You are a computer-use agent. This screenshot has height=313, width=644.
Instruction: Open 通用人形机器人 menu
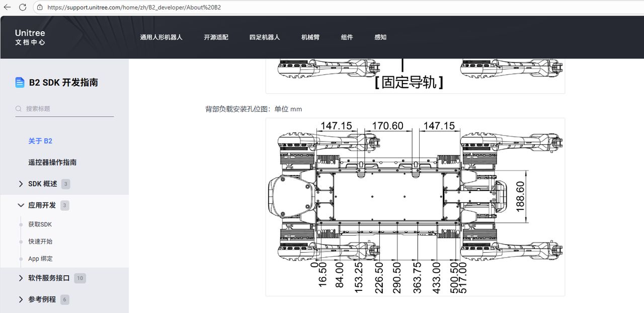click(161, 37)
